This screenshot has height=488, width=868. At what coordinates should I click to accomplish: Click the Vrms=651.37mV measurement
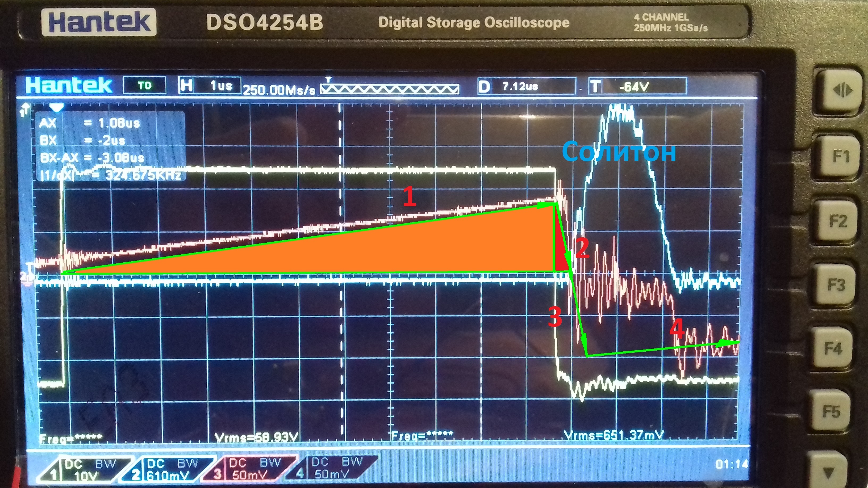click(614, 435)
